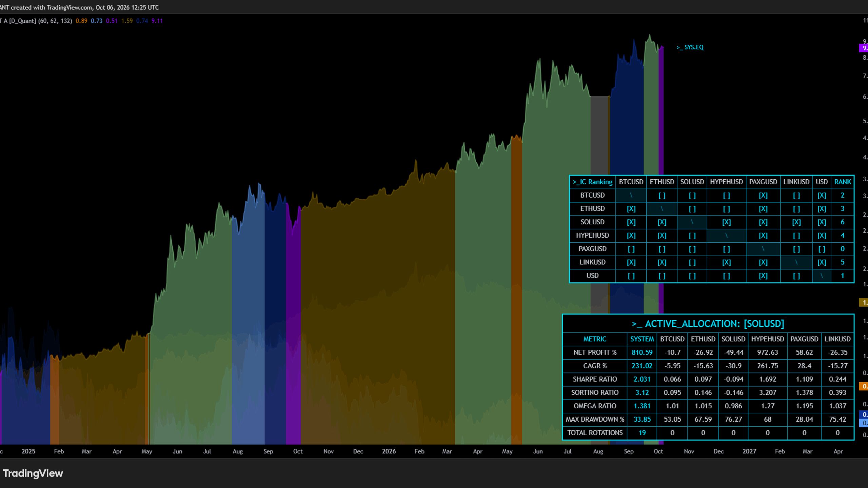Viewport: 868px width, 488px height.
Task: Click the 9.11 legend value
Action: coord(157,21)
